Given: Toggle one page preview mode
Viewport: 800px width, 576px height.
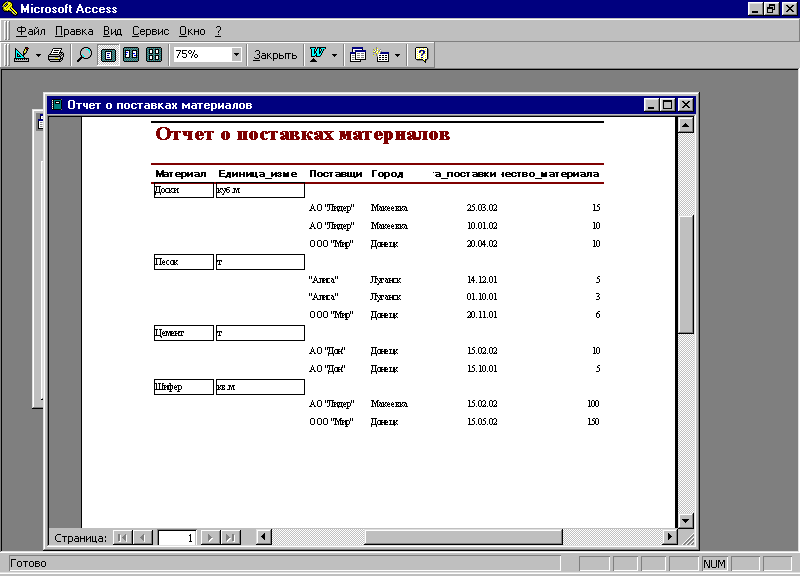Looking at the screenshot, I should (108, 55).
